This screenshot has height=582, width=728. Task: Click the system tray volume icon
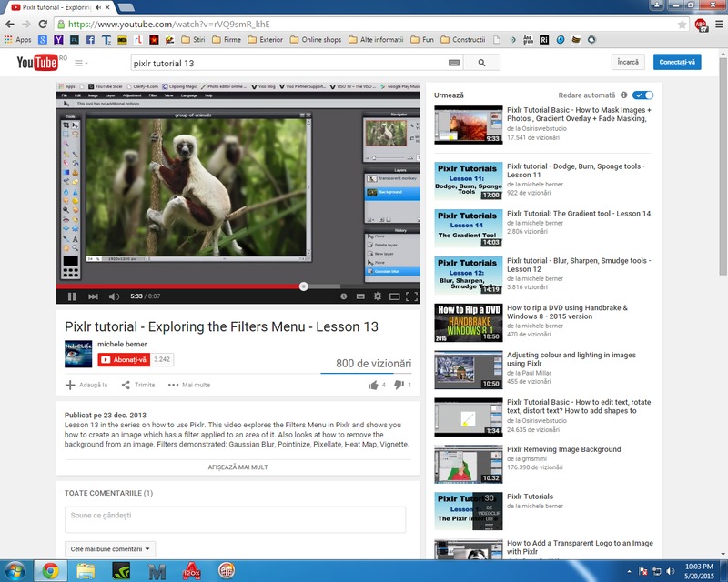click(670, 571)
